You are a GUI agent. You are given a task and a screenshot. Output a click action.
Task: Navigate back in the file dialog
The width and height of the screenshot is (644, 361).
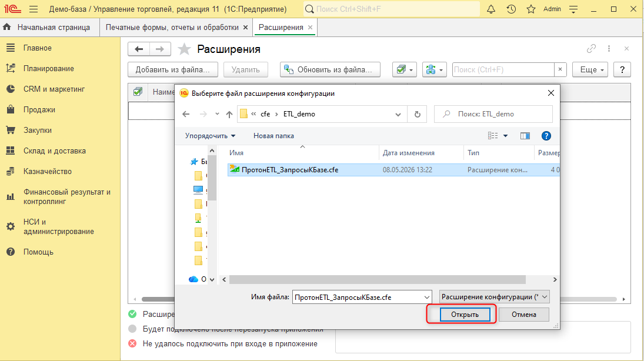(186, 114)
